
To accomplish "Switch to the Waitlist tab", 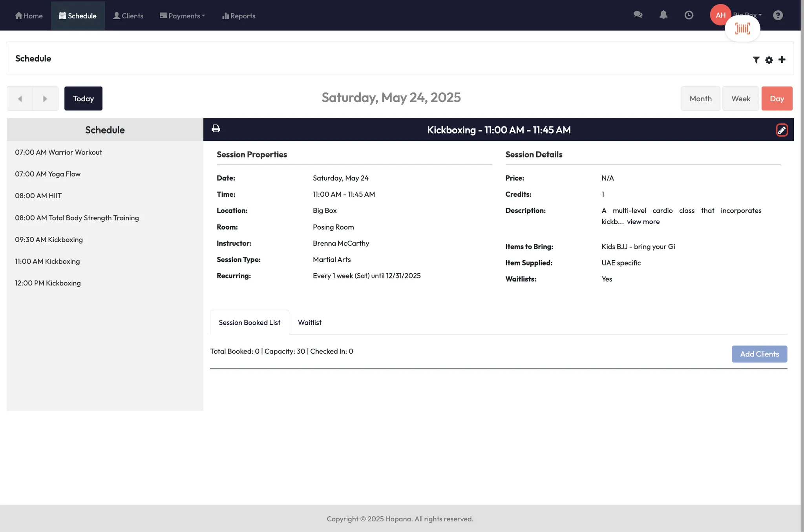I will (x=309, y=322).
